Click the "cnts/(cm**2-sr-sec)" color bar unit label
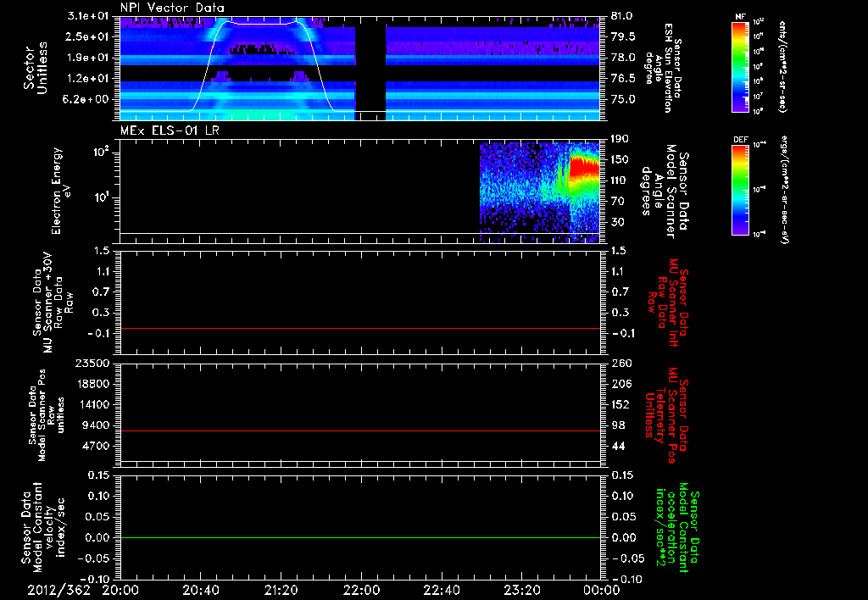 782,67
